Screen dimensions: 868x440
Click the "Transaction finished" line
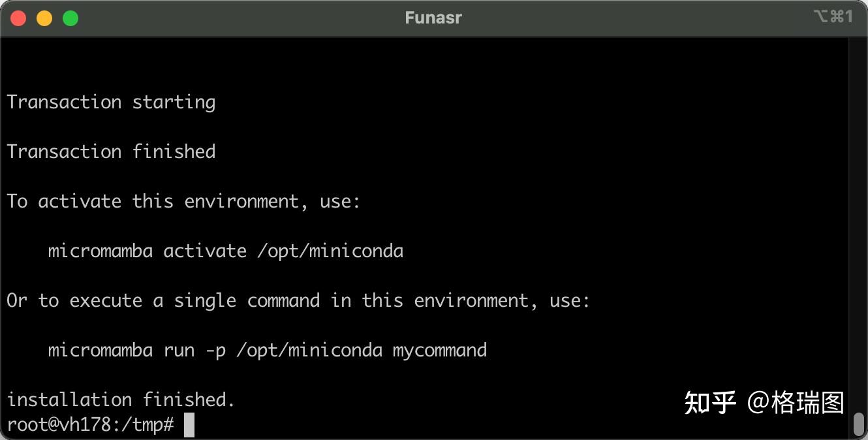point(111,151)
